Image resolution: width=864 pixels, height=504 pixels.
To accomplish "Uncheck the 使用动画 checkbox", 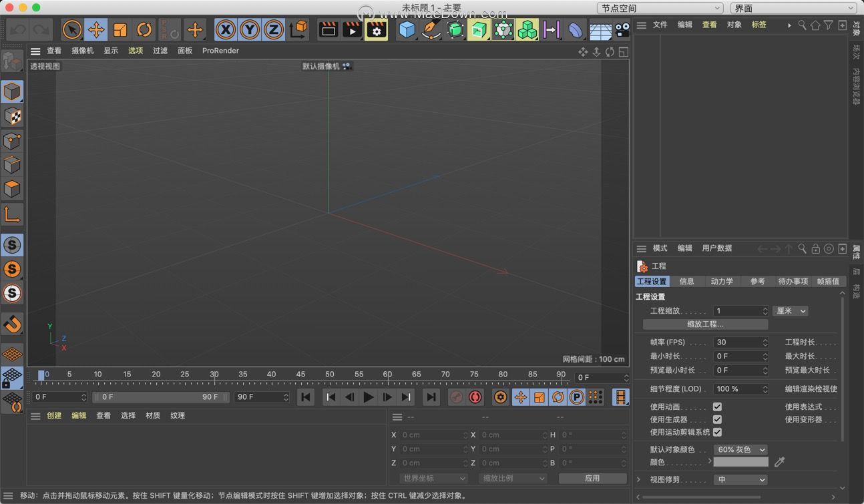I will coord(717,407).
